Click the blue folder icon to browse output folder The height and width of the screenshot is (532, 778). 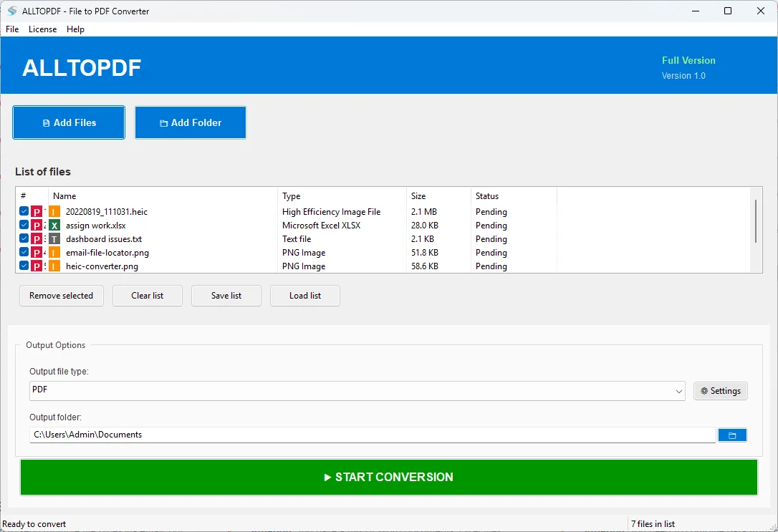[x=732, y=435]
